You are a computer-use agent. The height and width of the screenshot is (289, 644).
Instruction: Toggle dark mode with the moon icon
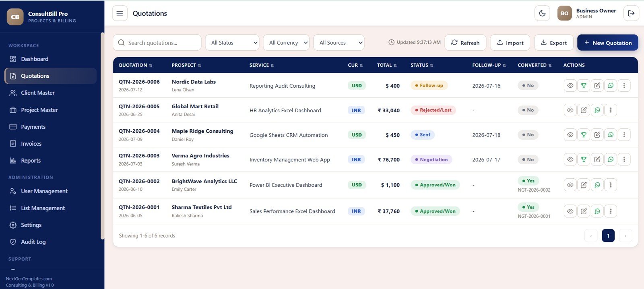[x=542, y=13]
